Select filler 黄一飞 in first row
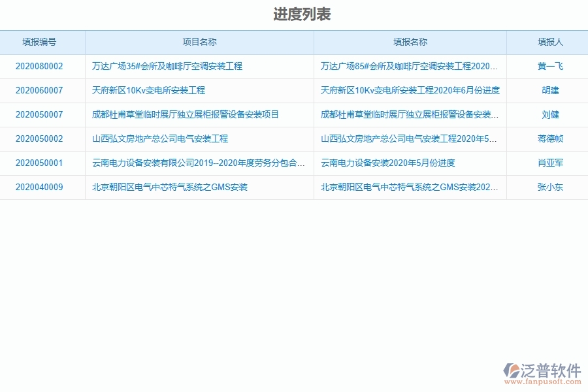 [546, 66]
